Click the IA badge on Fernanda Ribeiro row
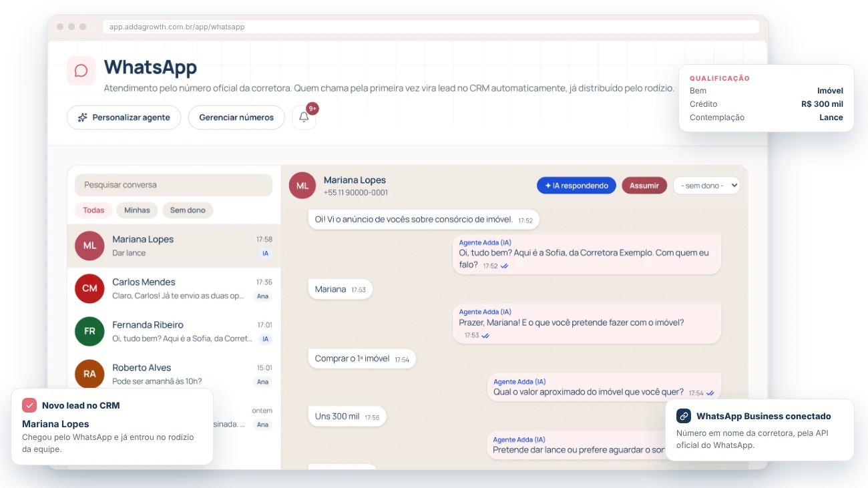The width and height of the screenshot is (868, 488). [266, 339]
